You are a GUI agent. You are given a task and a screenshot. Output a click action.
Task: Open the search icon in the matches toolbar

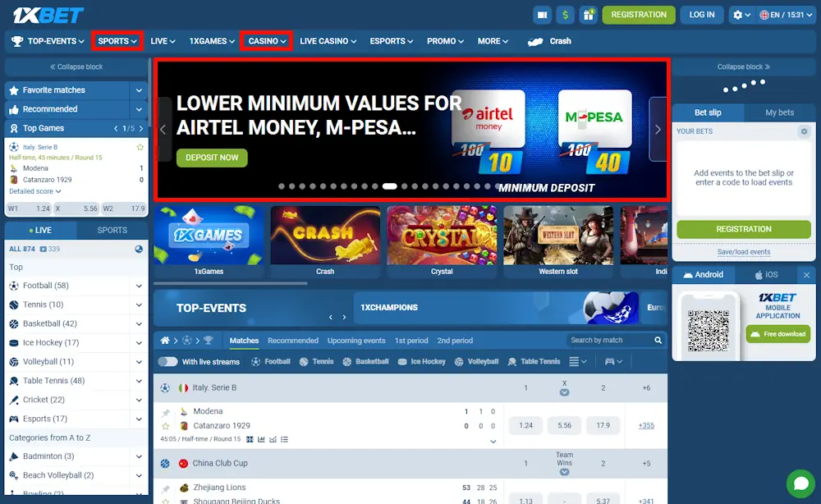(x=657, y=340)
